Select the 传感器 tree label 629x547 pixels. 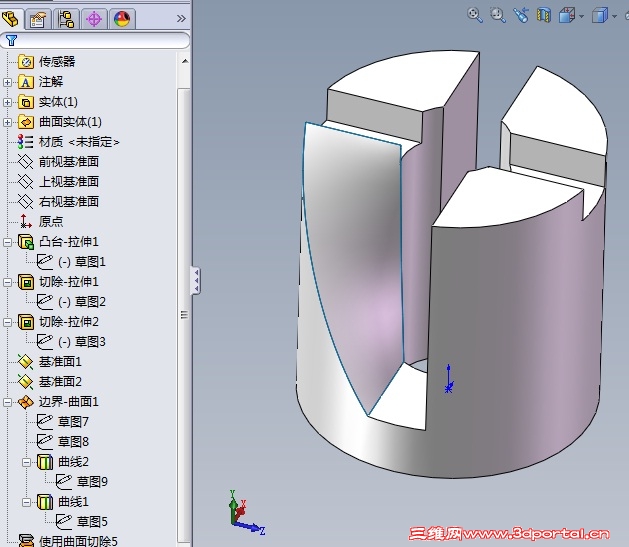tap(57, 62)
